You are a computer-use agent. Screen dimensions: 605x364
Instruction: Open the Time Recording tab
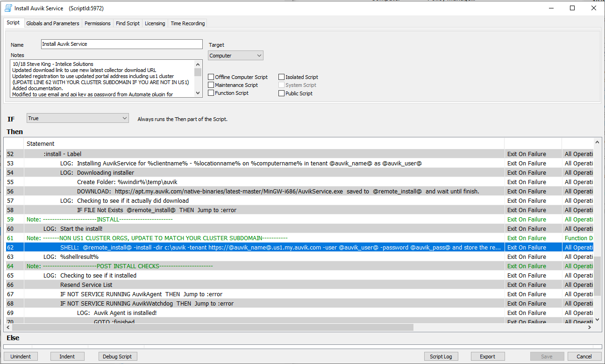tap(187, 23)
